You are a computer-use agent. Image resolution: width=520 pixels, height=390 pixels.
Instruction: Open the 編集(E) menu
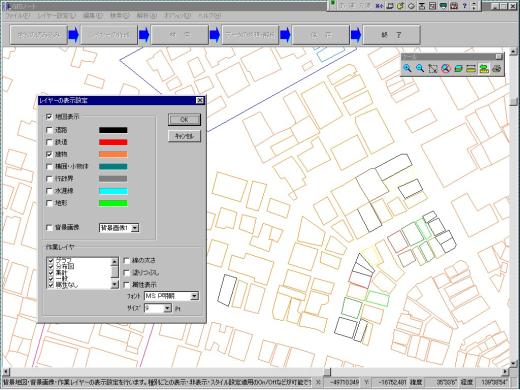[x=93, y=15]
